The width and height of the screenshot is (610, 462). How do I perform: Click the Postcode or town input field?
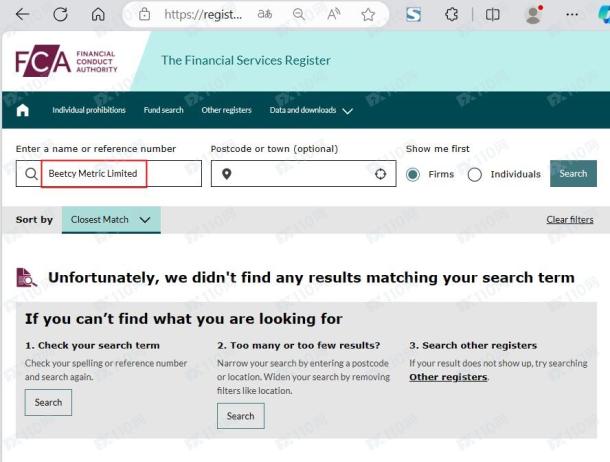click(x=303, y=173)
